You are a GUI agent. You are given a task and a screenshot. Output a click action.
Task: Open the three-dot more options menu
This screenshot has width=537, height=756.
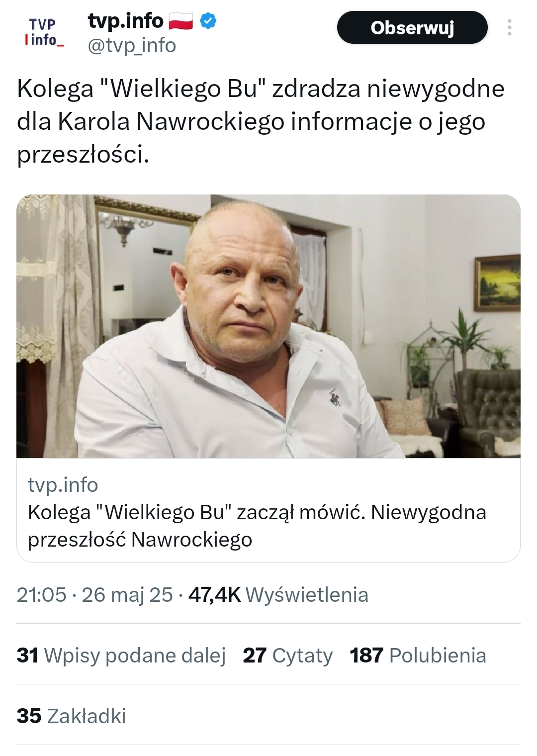[x=509, y=27]
